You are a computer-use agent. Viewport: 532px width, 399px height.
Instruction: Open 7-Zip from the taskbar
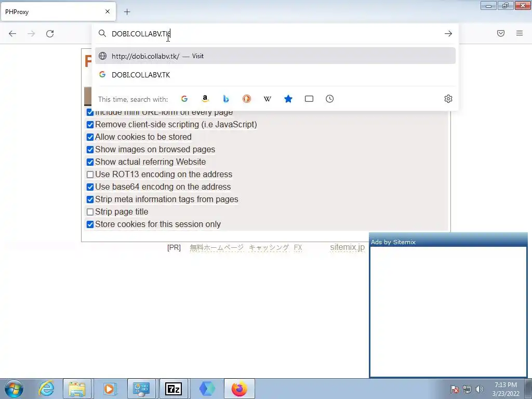pyautogui.click(x=174, y=389)
